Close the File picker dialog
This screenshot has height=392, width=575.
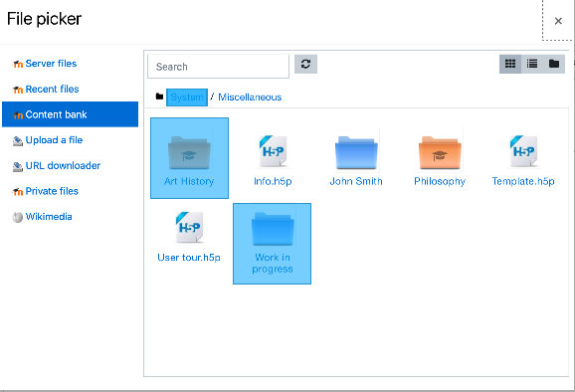coord(558,21)
